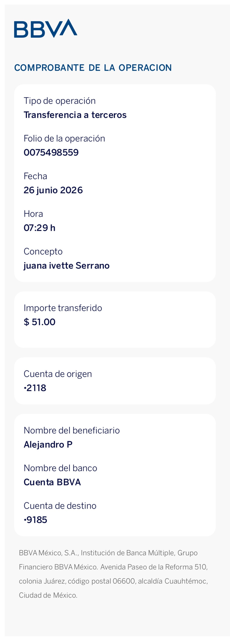Select destination account ending 9185
This screenshot has width=230, height=644.
coord(35,520)
